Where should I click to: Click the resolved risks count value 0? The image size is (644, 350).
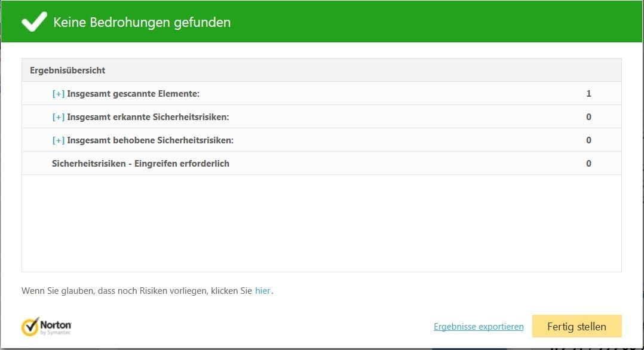click(588, 140)
